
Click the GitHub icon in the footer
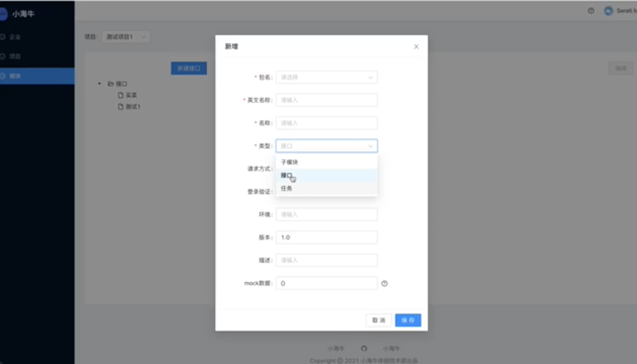(x=364, y=348)
